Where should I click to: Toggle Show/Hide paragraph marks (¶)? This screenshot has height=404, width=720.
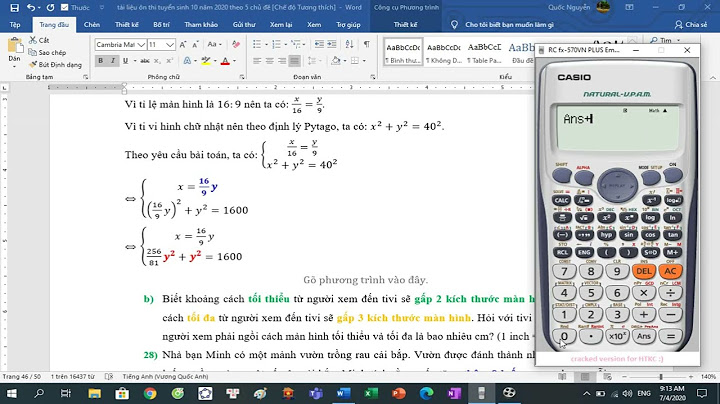366,44
